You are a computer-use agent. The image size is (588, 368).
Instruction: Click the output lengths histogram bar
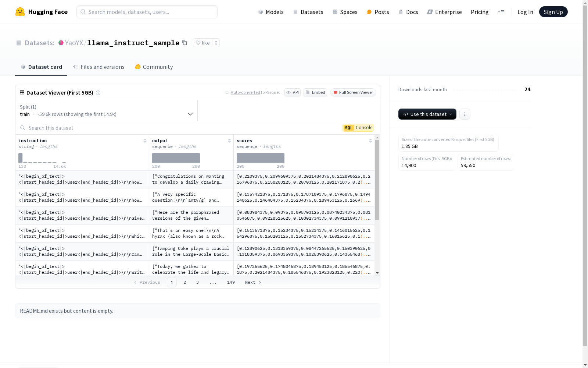point(176,158)
